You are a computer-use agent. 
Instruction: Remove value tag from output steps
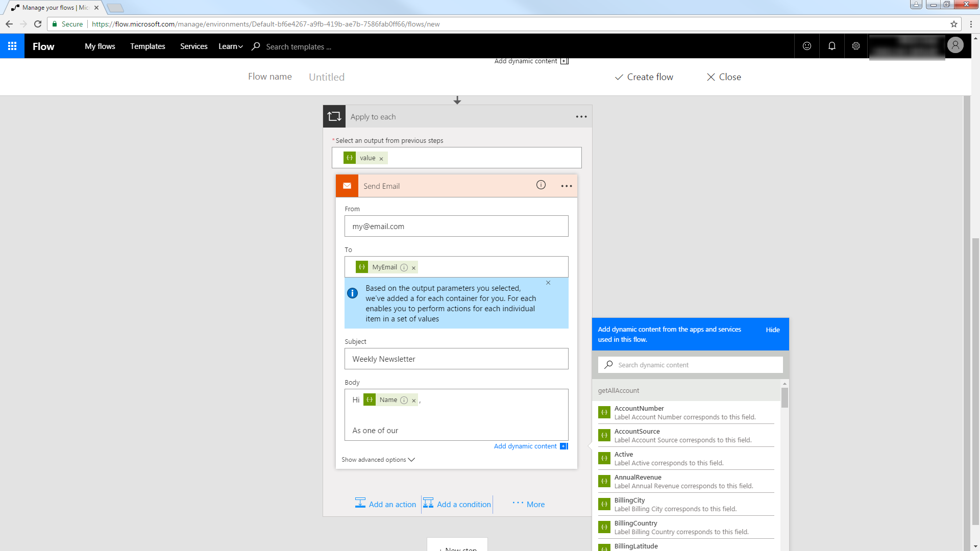point(382,158)
